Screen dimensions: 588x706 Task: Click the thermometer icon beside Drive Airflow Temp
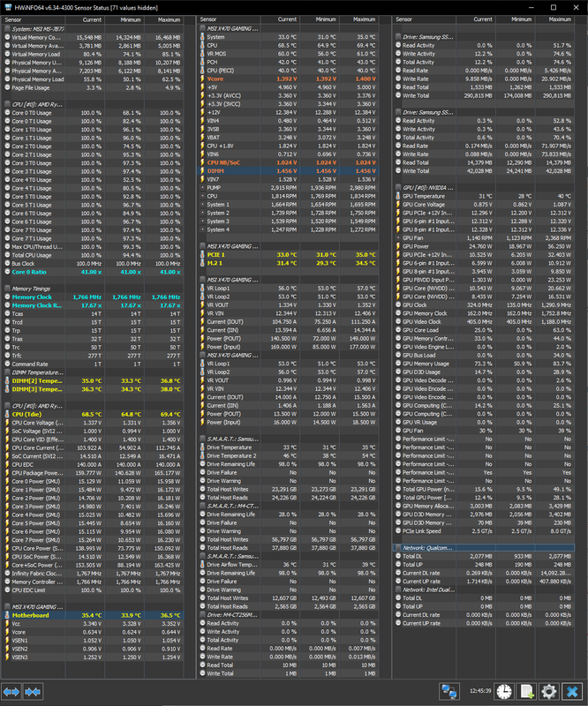pos(202,565)
